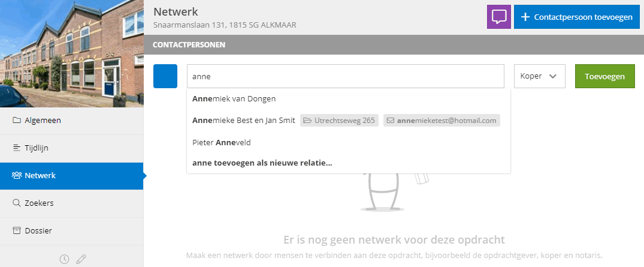Image resolution: width=644 pixels, height=267 pixels.
Task: Click the purple chat bubble icon
Action: 498,17
